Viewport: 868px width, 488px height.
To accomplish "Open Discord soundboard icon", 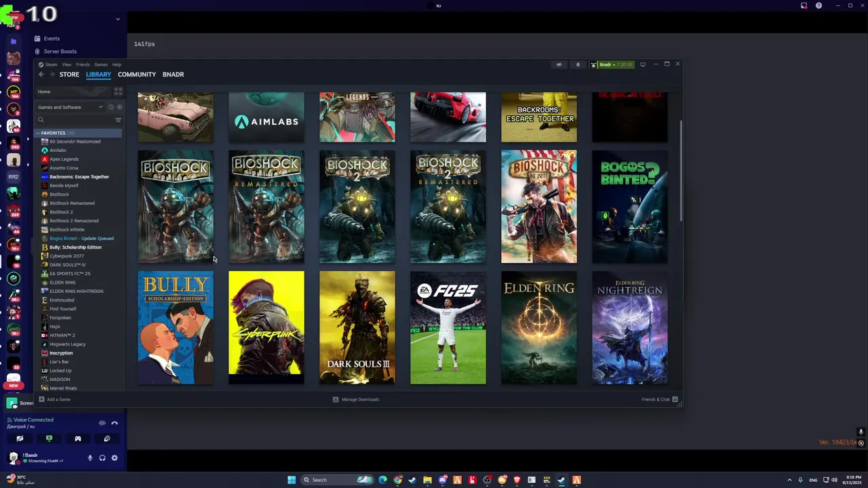I will pos(107,439).
